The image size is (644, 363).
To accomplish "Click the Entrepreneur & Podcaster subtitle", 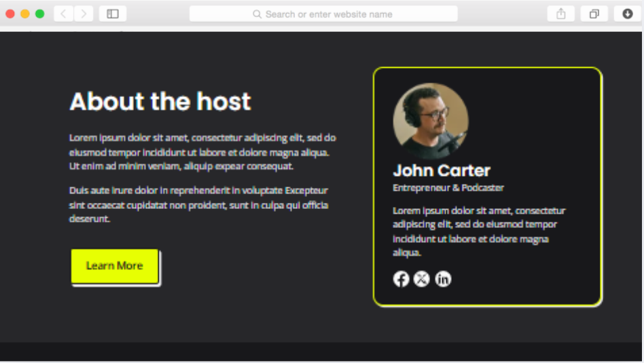I will click(448, 188).
